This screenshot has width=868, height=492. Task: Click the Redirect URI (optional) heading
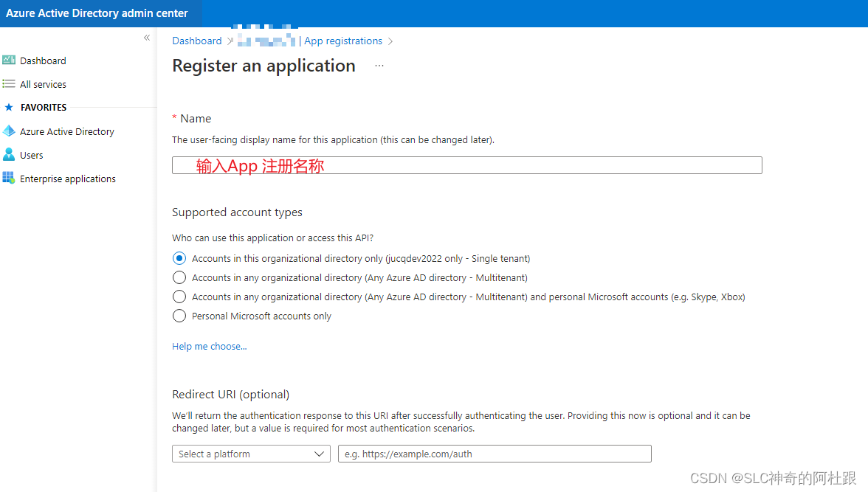[x=231, y=395]
